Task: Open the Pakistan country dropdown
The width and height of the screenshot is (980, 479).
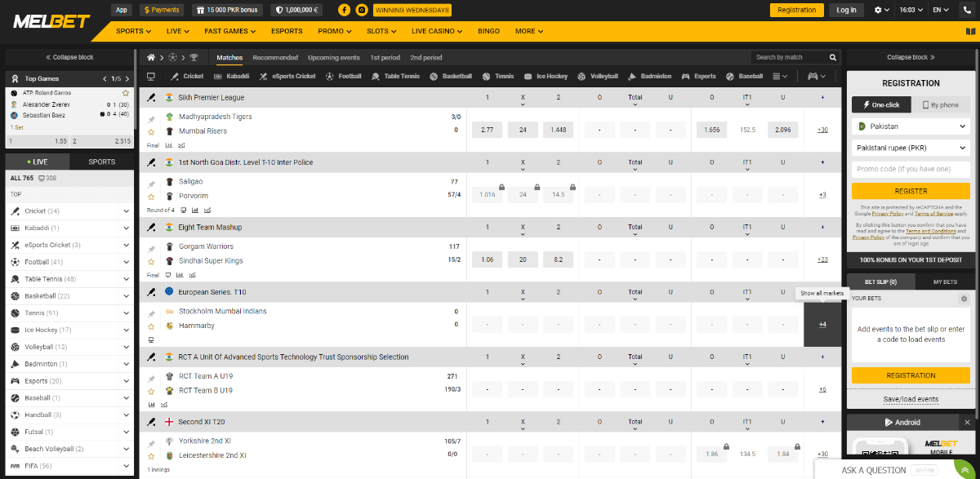Action: click(x=911, y=126)
